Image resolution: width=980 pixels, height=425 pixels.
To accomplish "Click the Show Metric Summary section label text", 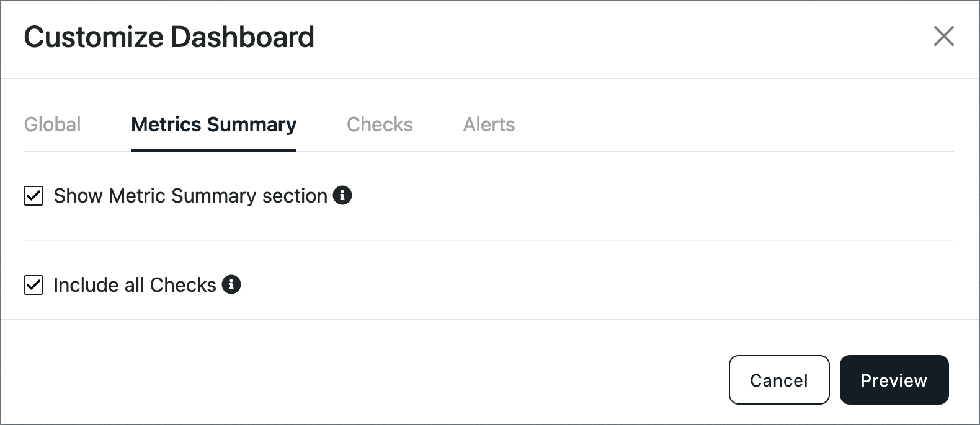I will pos(190,196).
